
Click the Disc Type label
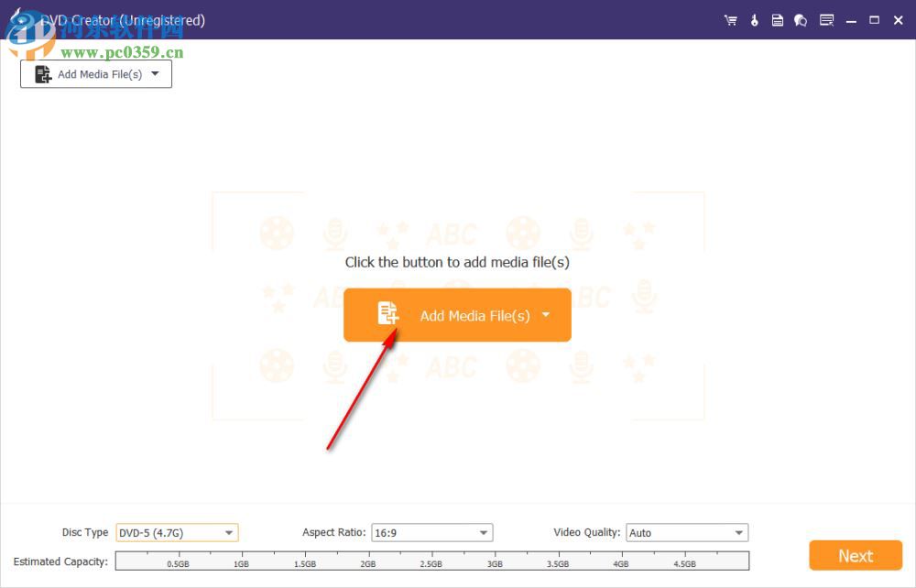tap(85, 532)
